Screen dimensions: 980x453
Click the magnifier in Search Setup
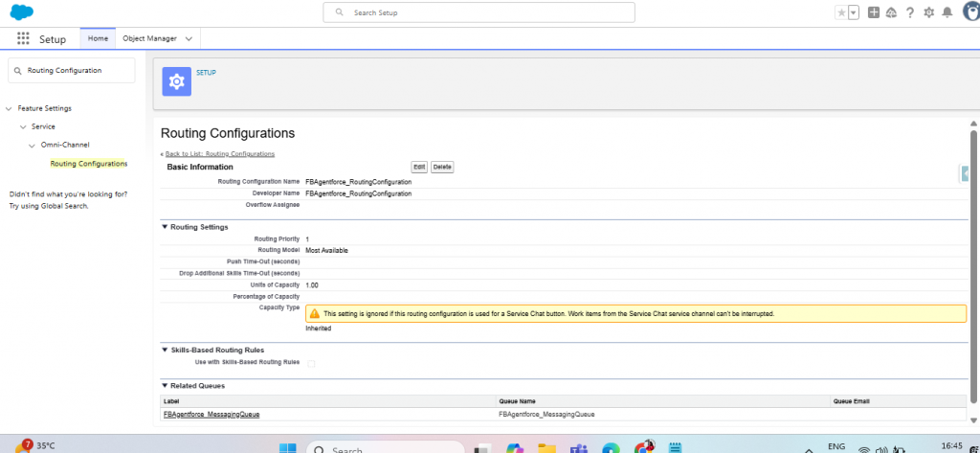[x=340, y=12]
